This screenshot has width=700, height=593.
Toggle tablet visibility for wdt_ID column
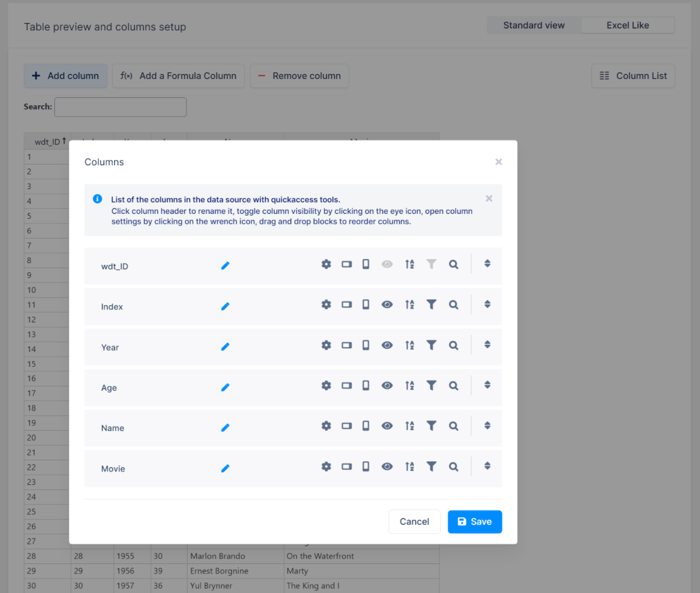click(347, 264)
